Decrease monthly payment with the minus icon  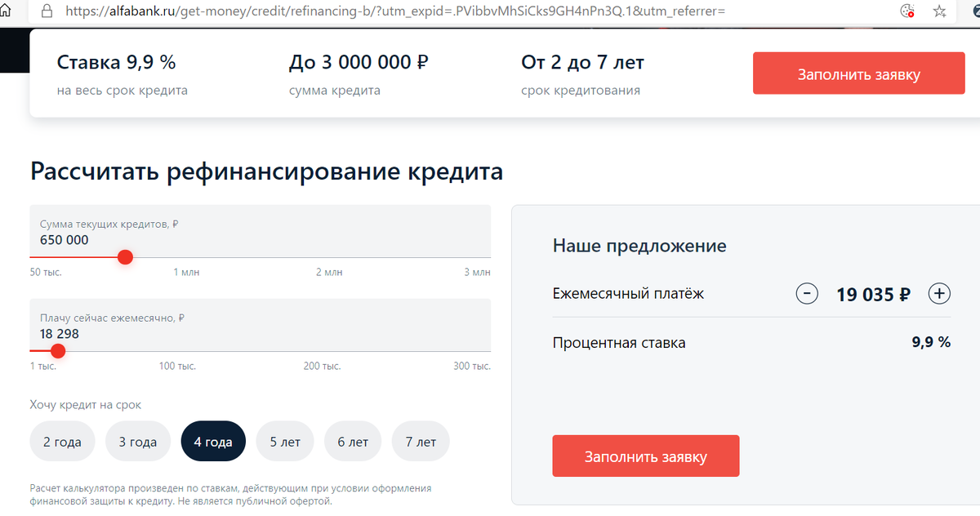tap(807, 293)
